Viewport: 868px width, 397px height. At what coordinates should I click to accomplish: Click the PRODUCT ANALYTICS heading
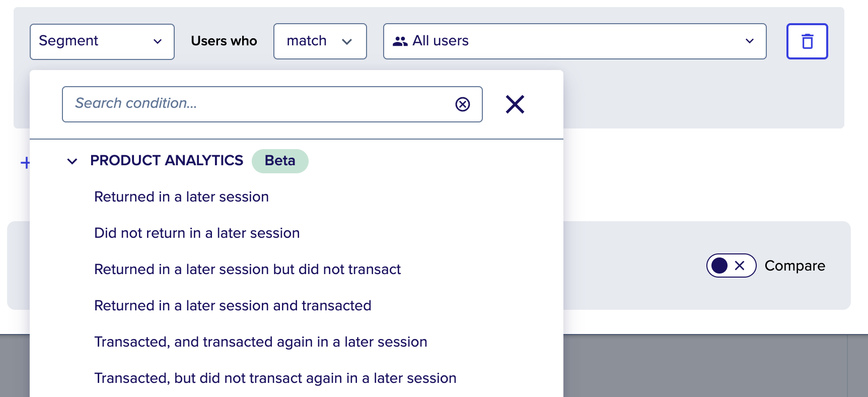pos(167,161)
